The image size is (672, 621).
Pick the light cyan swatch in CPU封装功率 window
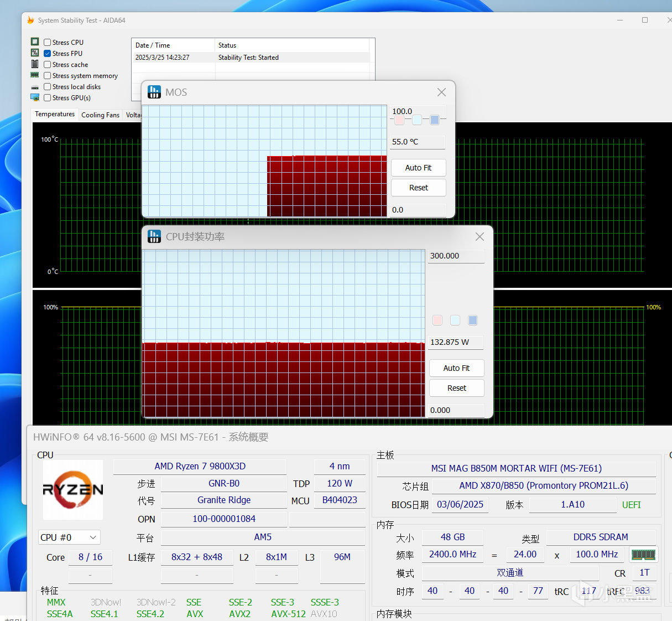click(455, 320)
